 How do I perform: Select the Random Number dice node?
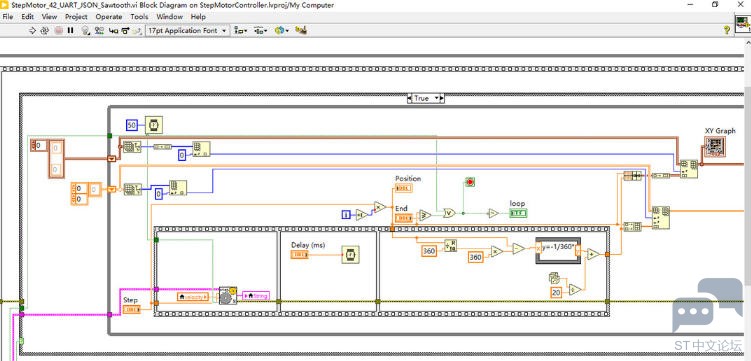554,278
